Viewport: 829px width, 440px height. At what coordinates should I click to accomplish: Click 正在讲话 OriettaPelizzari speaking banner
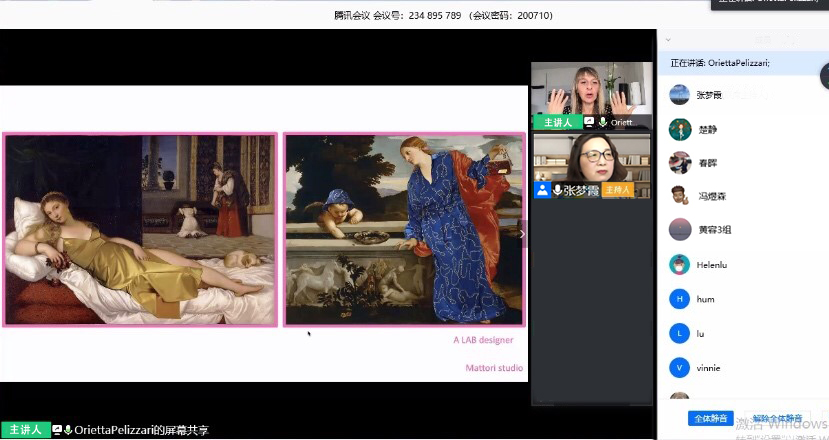point(743,63)
